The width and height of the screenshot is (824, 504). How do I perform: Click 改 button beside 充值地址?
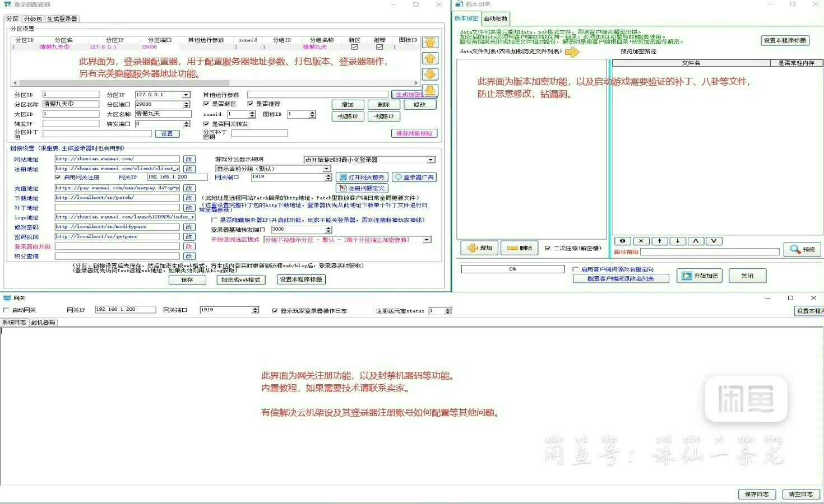pyautogui.click(x=189, y=188)
